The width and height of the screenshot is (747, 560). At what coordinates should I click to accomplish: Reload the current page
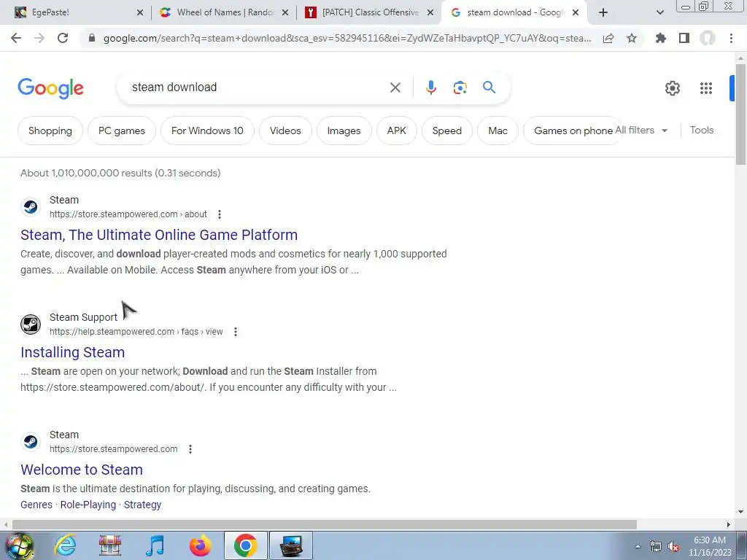point(63,38)
